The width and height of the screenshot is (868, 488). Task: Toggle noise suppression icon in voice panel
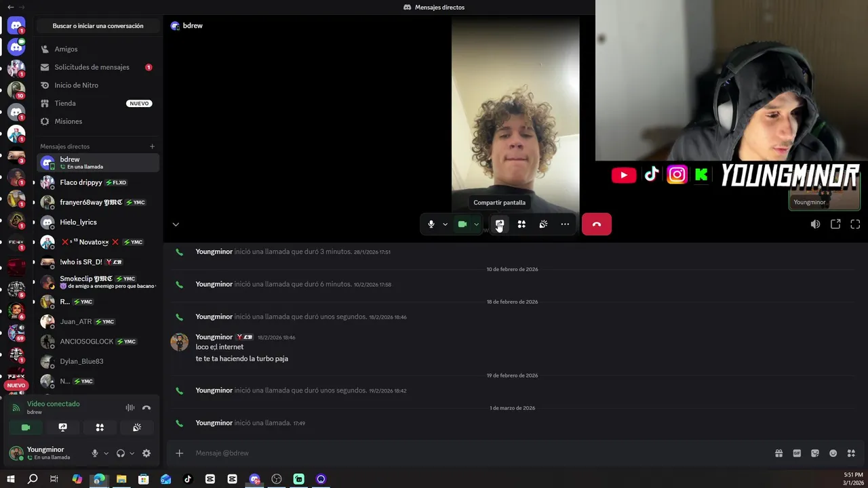(130, 407)
